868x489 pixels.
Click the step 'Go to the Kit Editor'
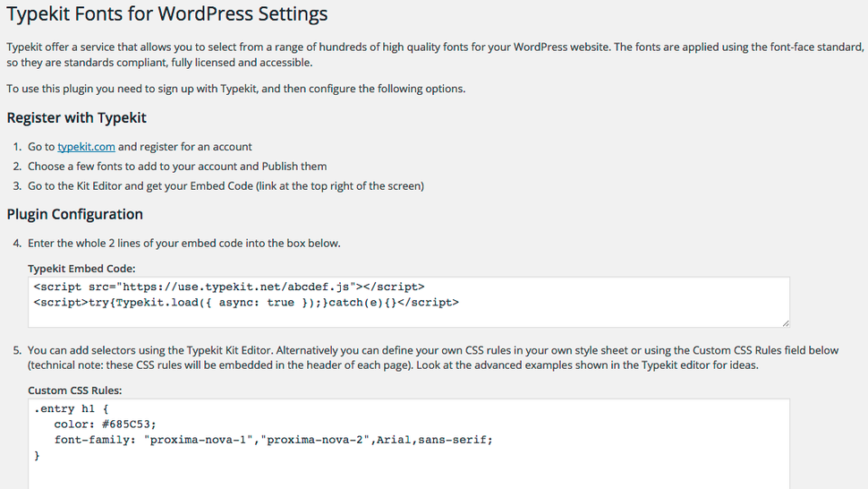coord(226,186)
